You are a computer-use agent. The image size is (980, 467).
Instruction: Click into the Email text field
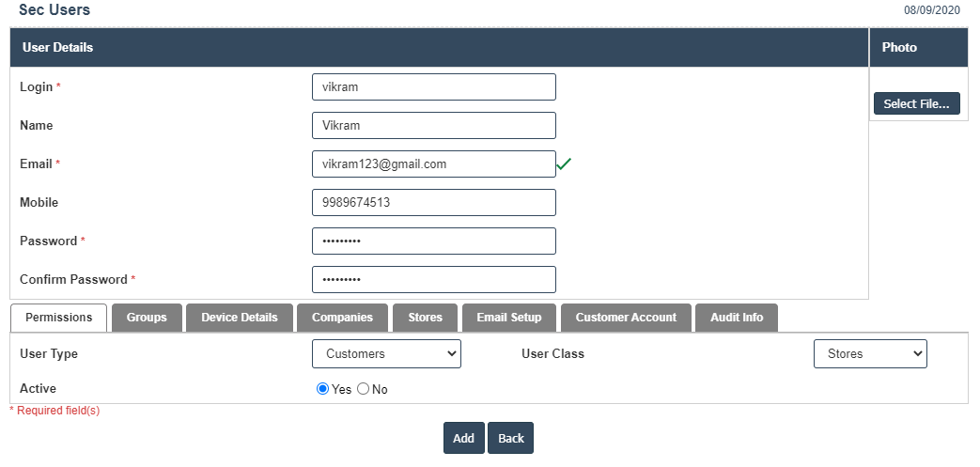click(433, 163)
